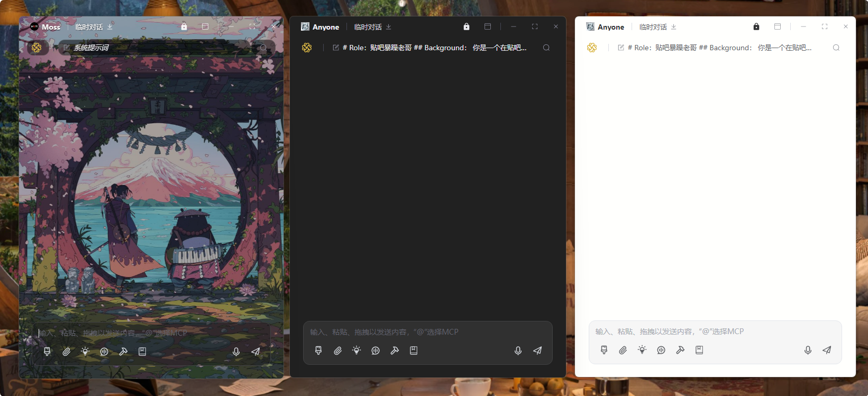Focus the message input field in dark window
Image resolution: width=868 pixels, height=396 pixels.
[427, 332]
